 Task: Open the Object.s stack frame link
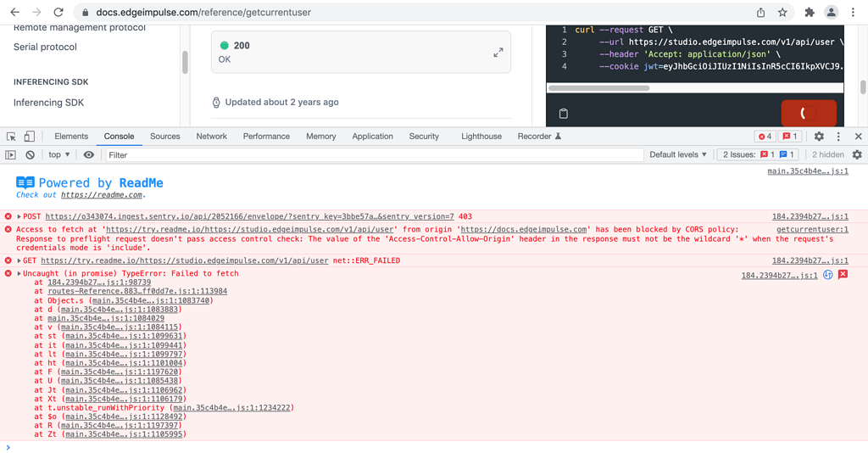(x=151, y=300)
